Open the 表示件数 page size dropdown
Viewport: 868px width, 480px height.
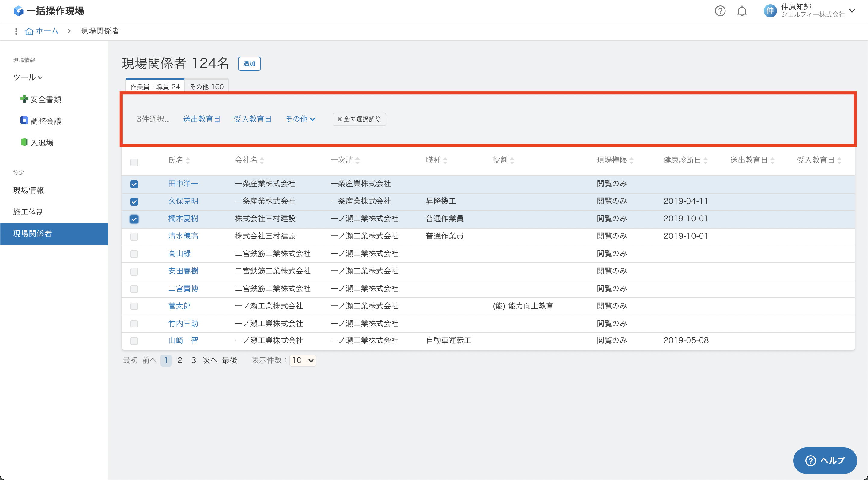[x=303, y=360]
